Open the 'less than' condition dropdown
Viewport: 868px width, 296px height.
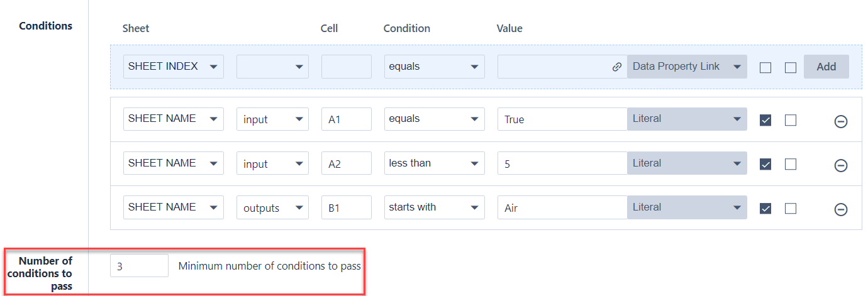tap(434, 163)
